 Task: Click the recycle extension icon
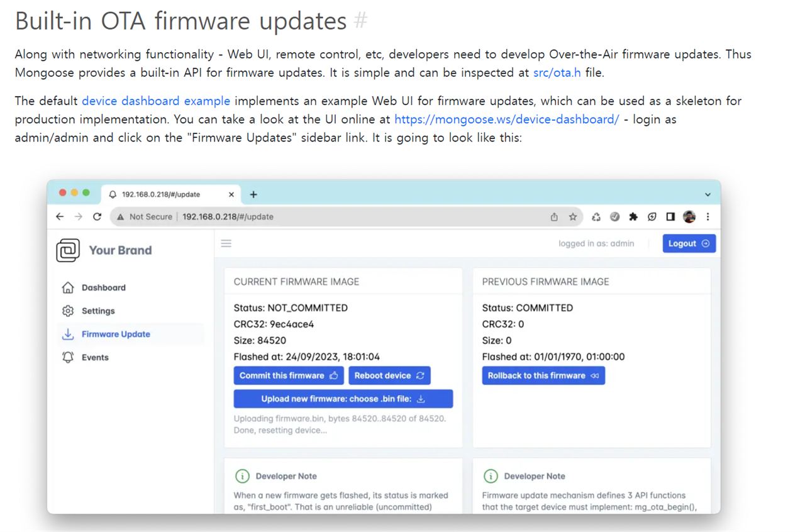tap(596, 216)
